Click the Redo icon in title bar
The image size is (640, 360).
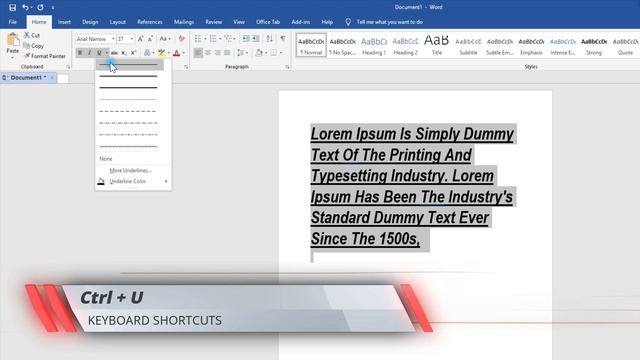(40, 7)
